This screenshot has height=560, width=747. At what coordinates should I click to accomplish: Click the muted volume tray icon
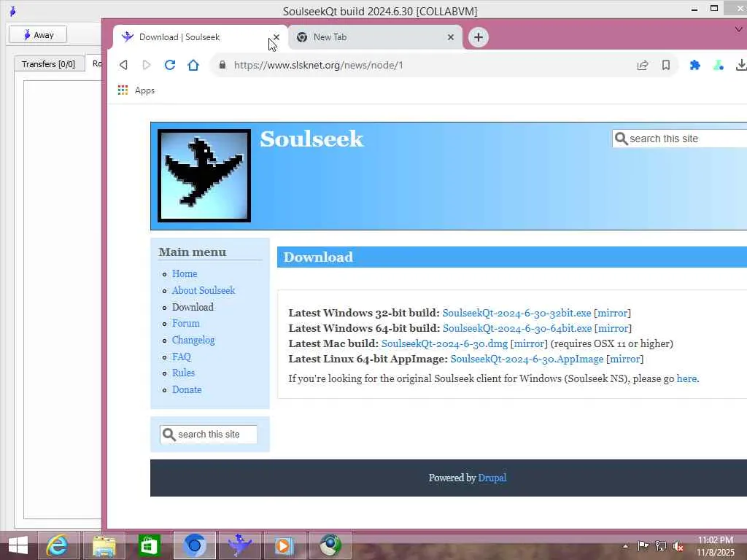[678, 546]
